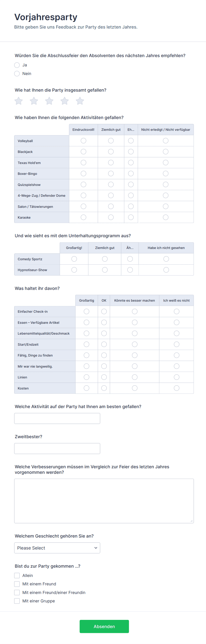This screenshot has width=206, height=644.
Task: Tick 'Mit einem Freund' checkbox
Action: click(17, 584)
